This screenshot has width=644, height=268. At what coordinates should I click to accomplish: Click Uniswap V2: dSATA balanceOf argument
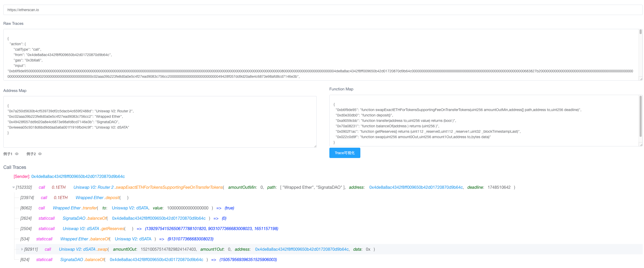[x=133, y=239]
